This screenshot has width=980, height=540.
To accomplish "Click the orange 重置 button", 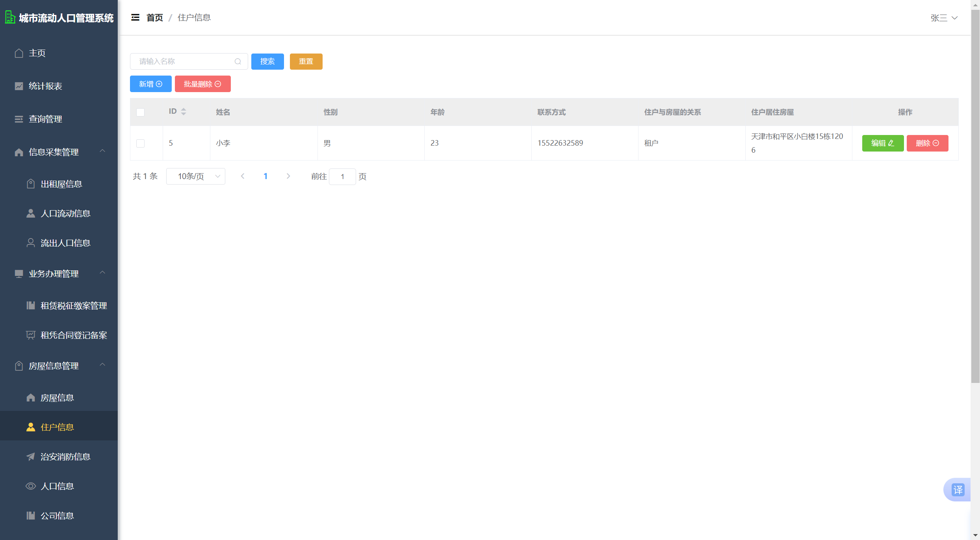I will coord(306,61).
